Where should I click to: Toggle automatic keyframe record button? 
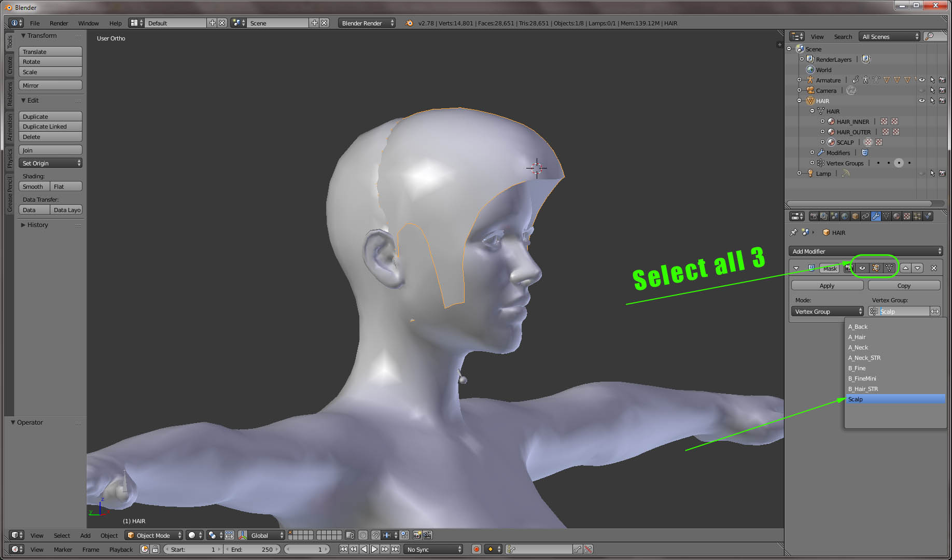pyautogui.click(x=476, y=549)
